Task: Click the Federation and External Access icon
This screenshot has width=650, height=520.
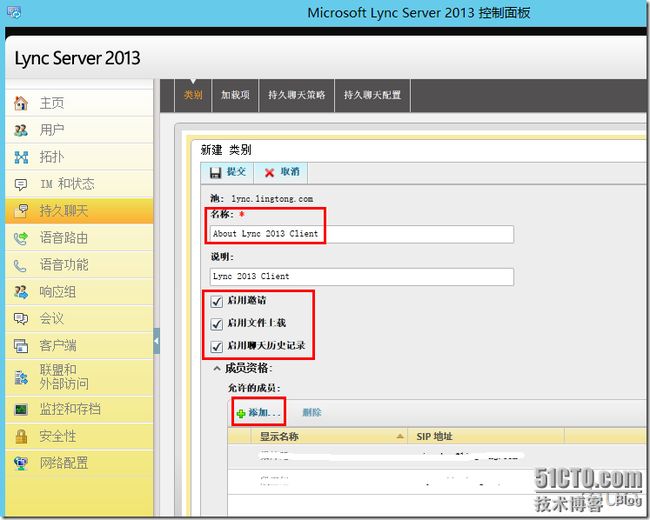Action: [x=21, y=377]
